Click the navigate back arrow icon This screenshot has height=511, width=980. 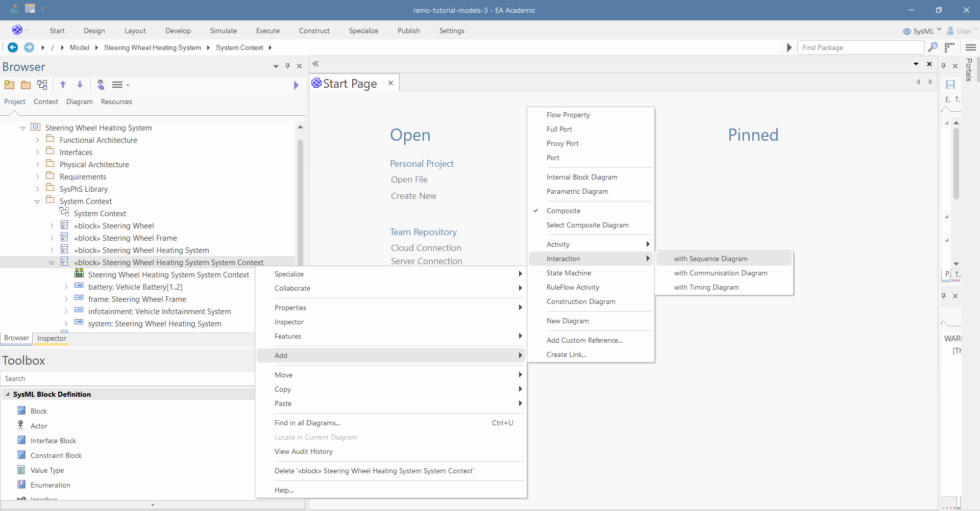[13, 47]
